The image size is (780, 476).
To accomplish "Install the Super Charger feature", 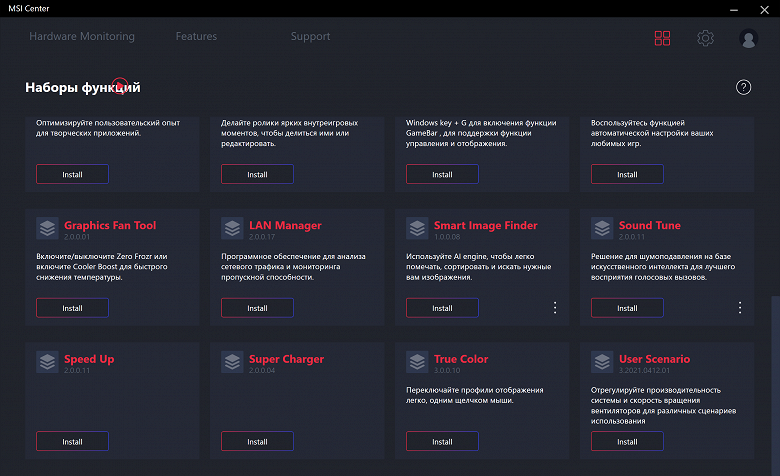I will tap(257, 441).
